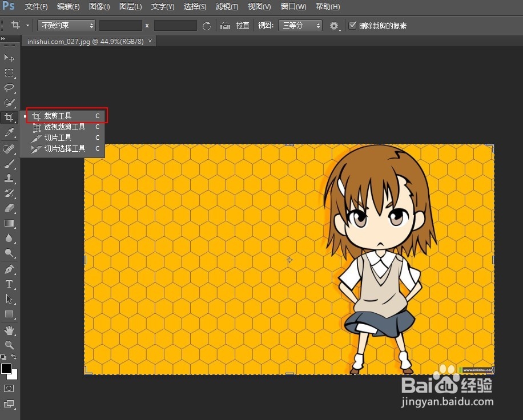The height and width of the screenshot is (420, 523).
Task: Open the crop settings gear menu
Action: click(335, 25)
